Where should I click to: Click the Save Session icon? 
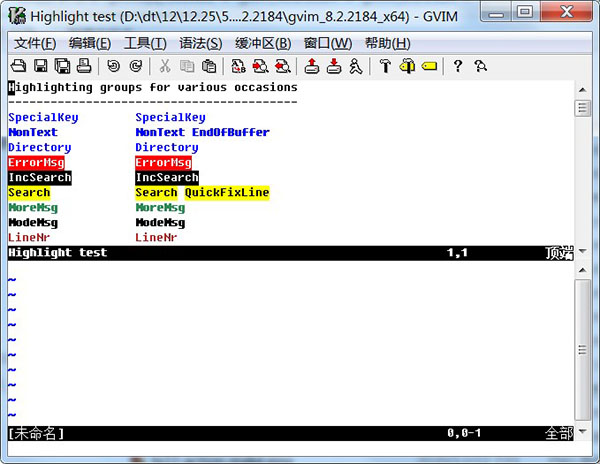tap(334, 66)
